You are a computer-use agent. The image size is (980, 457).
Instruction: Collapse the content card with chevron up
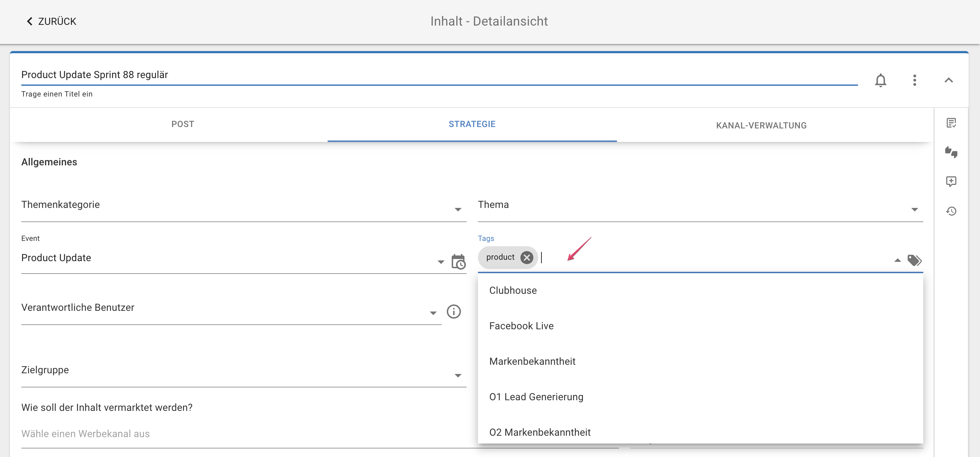pos(948,80)
